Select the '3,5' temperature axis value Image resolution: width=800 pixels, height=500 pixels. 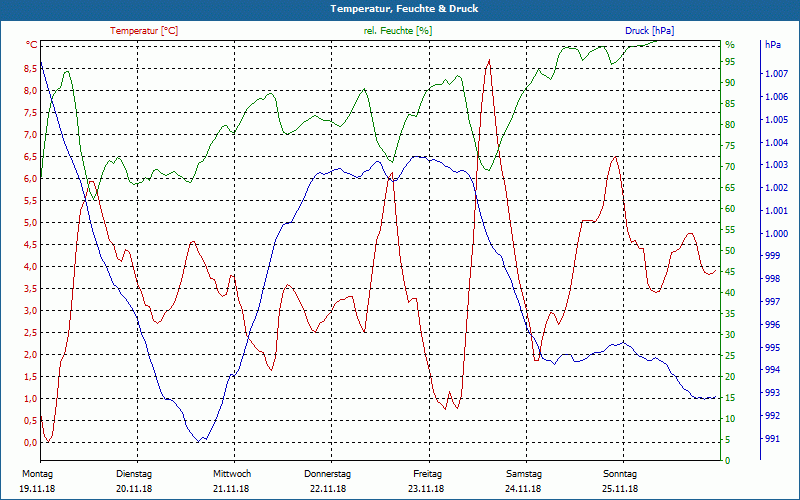pos(30,289)
